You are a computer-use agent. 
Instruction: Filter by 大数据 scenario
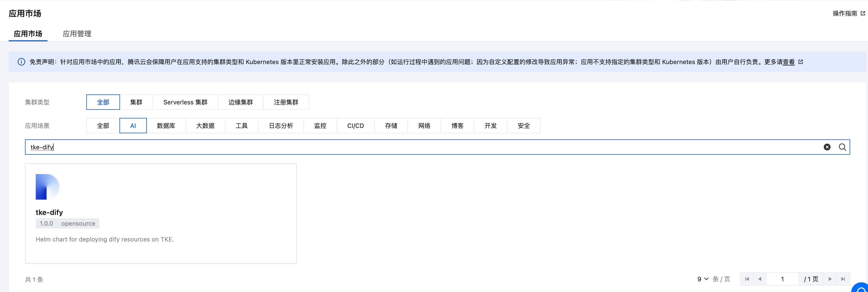(205, 126)
